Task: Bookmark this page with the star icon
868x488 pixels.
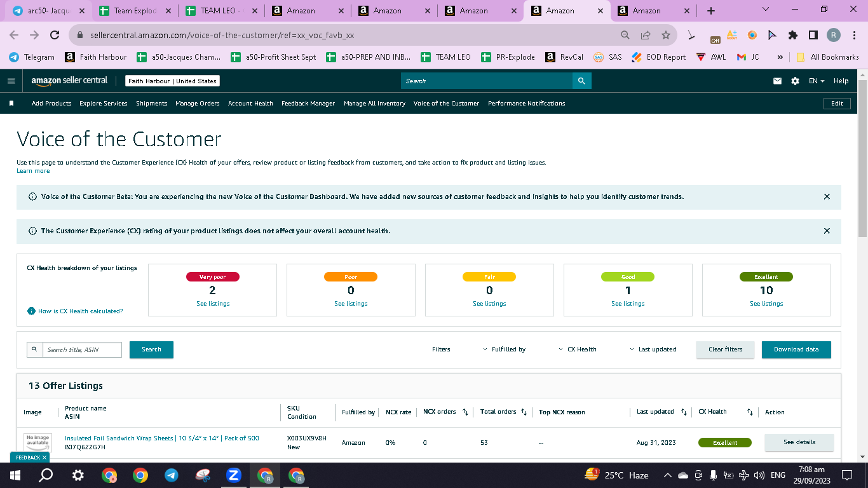Action: pos(665,35)
